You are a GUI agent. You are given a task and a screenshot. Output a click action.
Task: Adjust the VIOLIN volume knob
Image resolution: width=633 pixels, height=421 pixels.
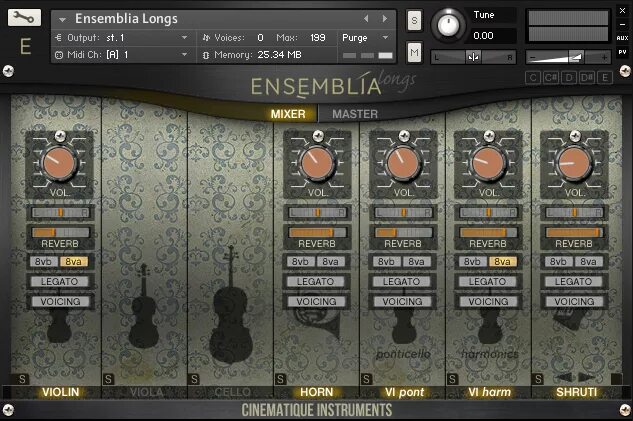click(x=59, y=163)
